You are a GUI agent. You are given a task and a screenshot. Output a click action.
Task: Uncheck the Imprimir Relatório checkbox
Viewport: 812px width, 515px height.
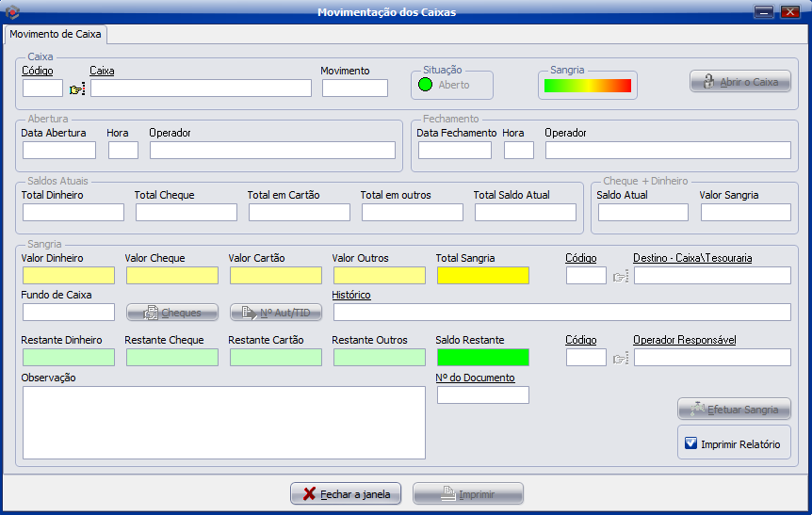tap(690, 443)
